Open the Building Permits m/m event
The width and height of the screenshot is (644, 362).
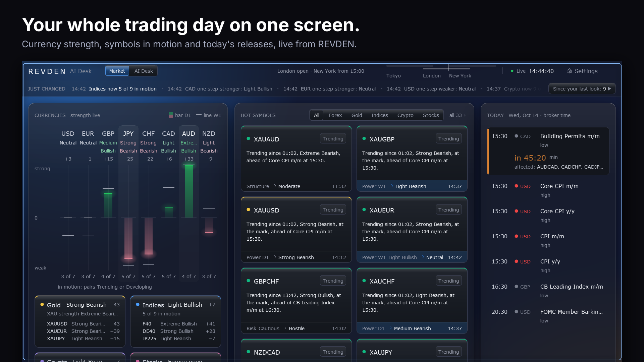(548, 151)
